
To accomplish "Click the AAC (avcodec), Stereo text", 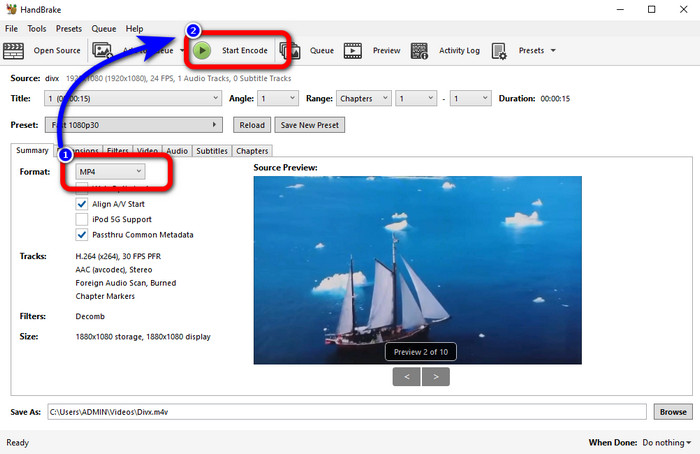I will 114,270.
